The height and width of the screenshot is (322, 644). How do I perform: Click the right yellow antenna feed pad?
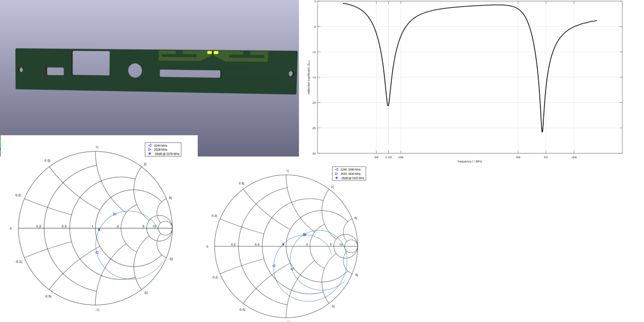(216, 52)
